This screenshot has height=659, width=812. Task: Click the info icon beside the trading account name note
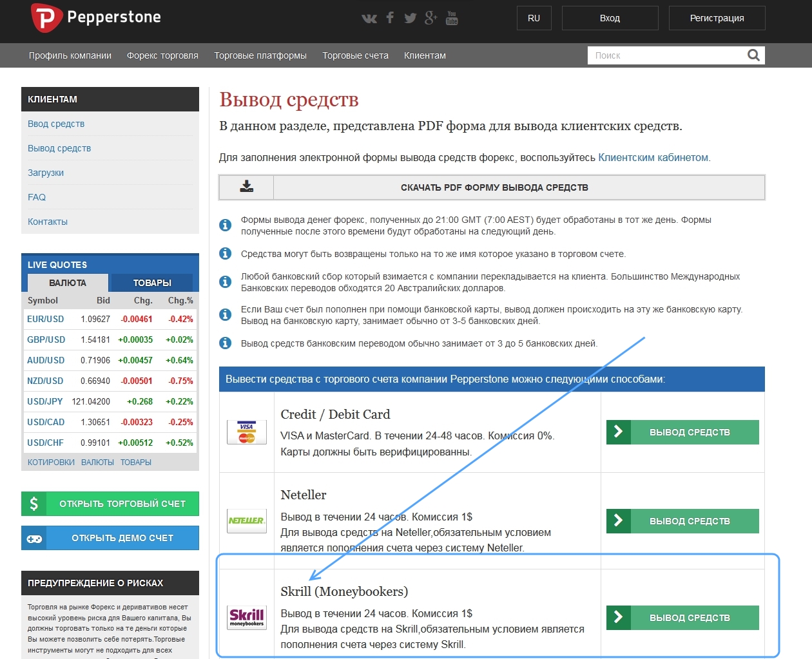click(225, 253)
